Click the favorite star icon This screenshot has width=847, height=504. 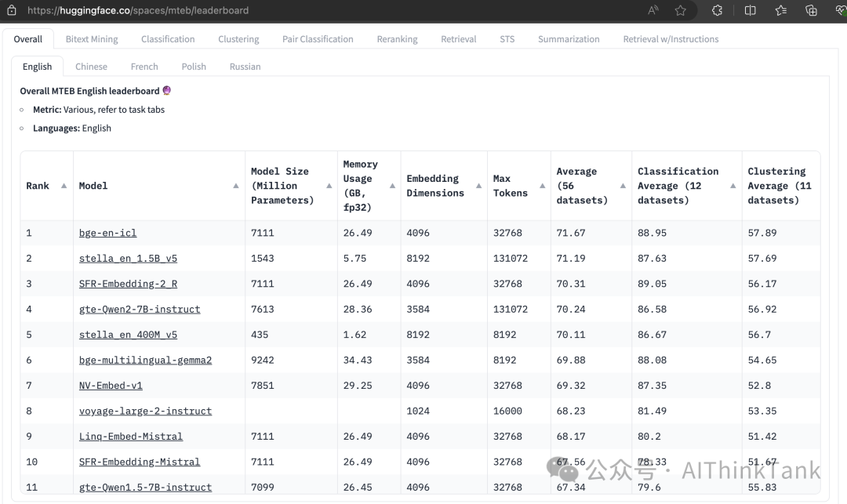click(681, 10)
